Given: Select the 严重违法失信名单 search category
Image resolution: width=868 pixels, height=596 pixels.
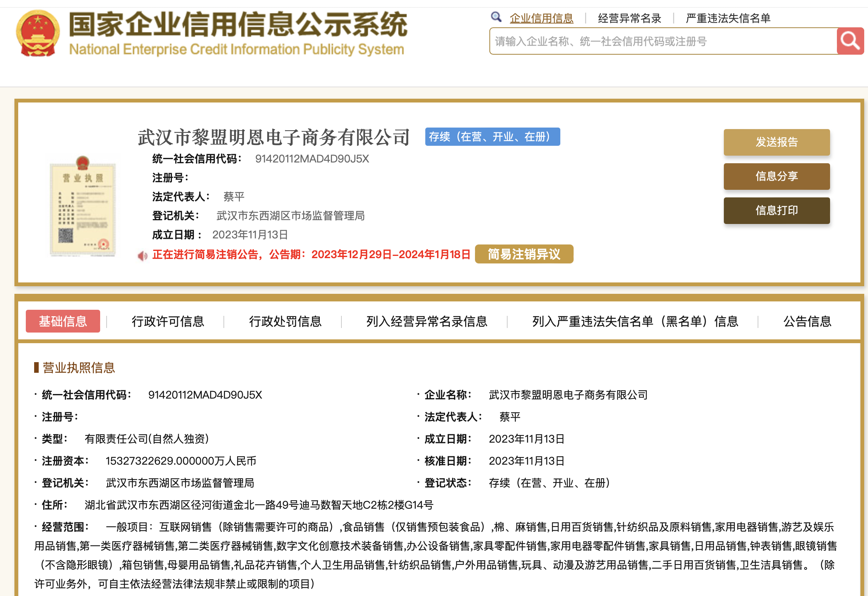Looking at the screenshot, I should click(728, 18).
